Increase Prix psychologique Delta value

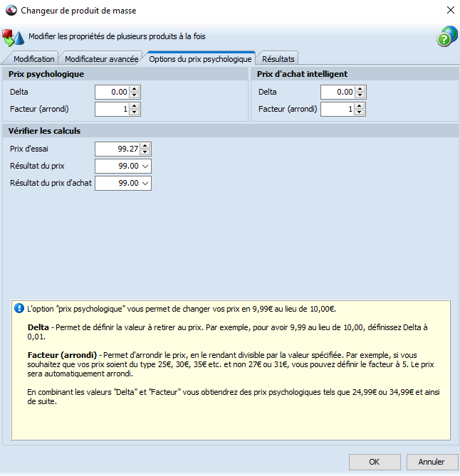pos(135,89)
